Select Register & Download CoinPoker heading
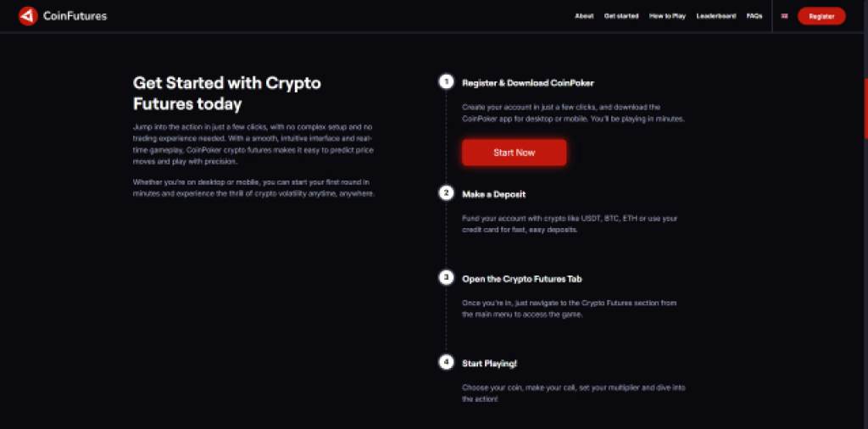 tap(527, 83)
